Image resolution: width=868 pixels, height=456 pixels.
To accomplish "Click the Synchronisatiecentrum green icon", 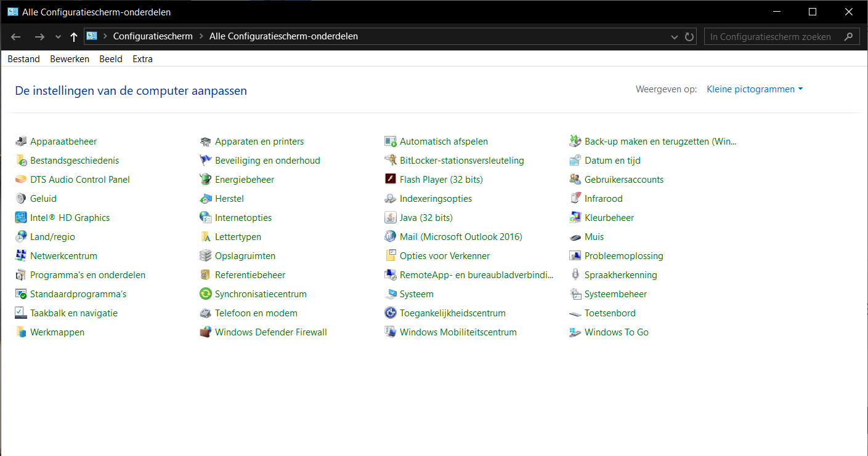I will click(x=206, y=294).
